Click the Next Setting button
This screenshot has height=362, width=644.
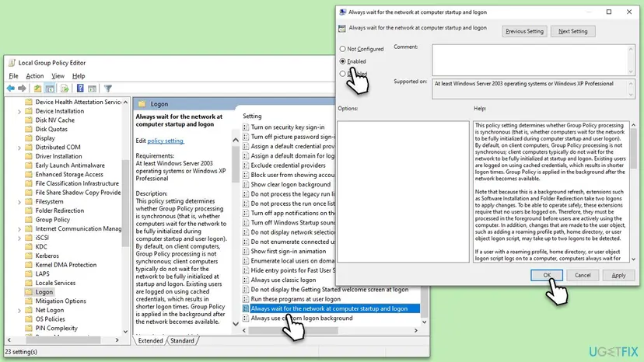tap(573, 31)
